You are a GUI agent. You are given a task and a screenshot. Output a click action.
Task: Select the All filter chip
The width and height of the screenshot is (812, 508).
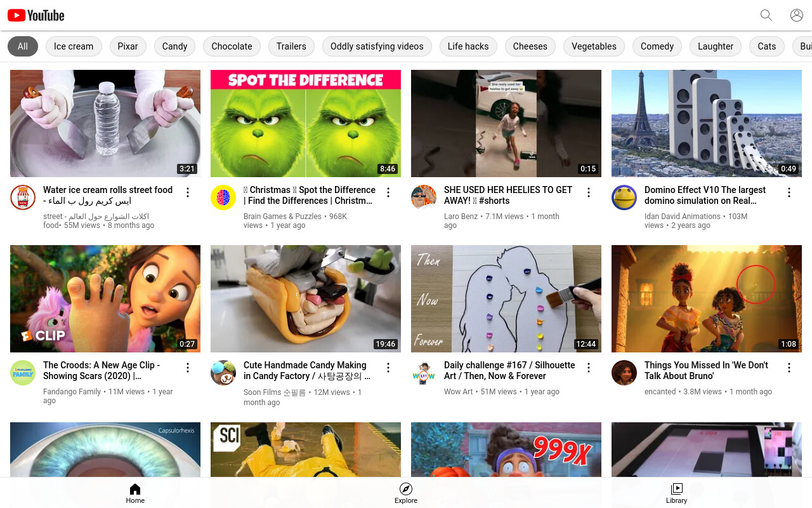click(23, 46)
